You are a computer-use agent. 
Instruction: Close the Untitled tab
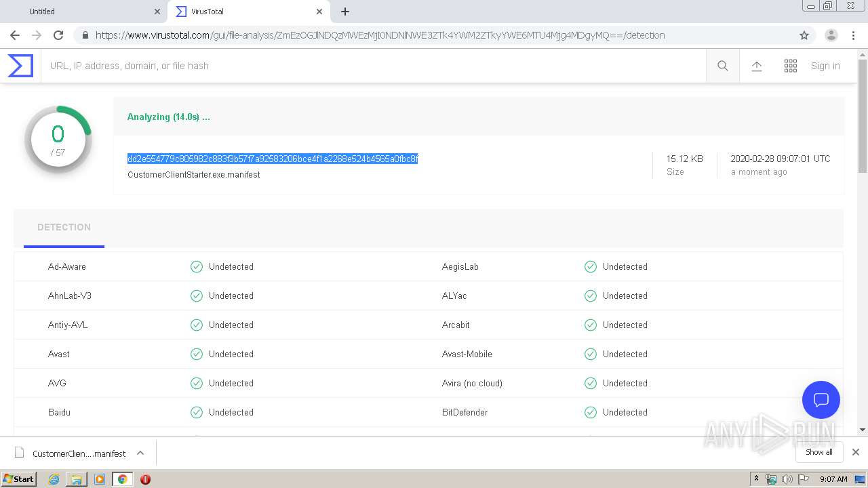click(157, 12)
